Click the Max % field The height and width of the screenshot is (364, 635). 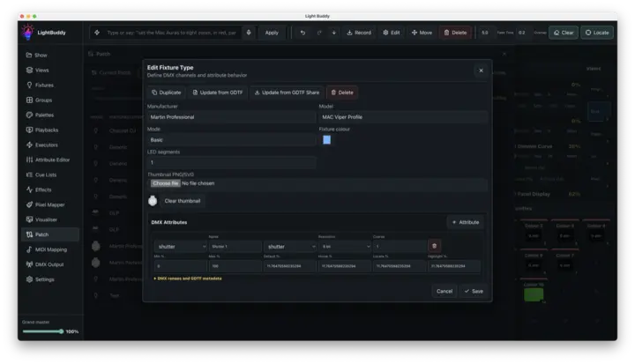point(235,266)
